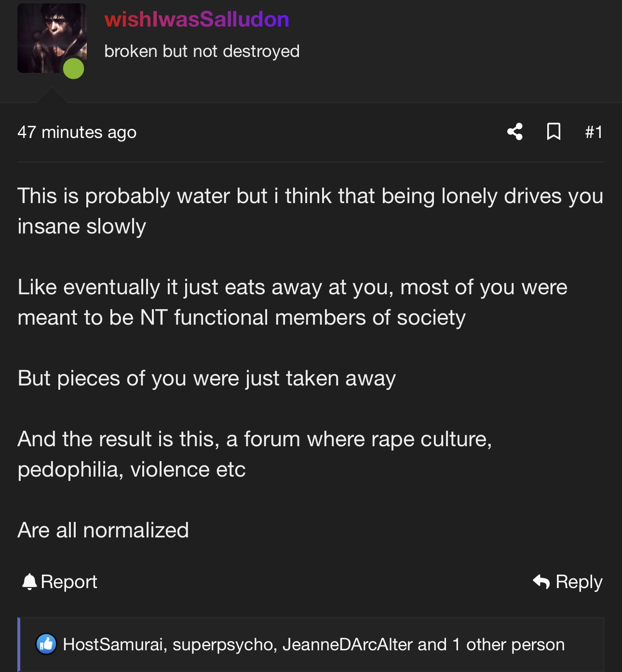622x672 pixels.
Task: Click the "47 minutes ago" timestamp
Action: coord(77,132)
